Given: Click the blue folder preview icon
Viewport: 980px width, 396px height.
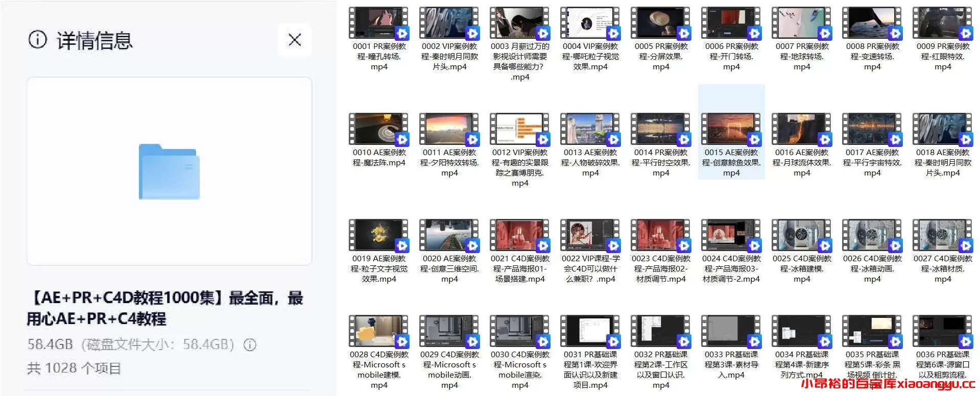Looking at the screenshot, I should click(x=169, y=171).
